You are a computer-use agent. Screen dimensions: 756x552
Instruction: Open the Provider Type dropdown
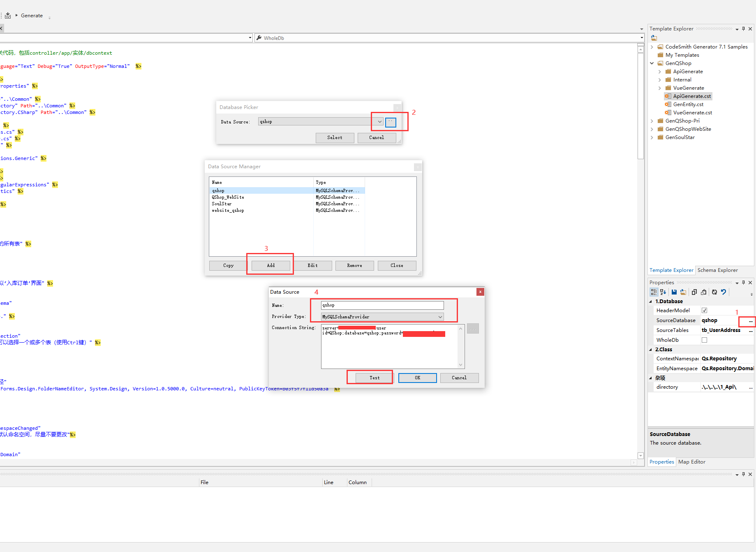[440, 317]
